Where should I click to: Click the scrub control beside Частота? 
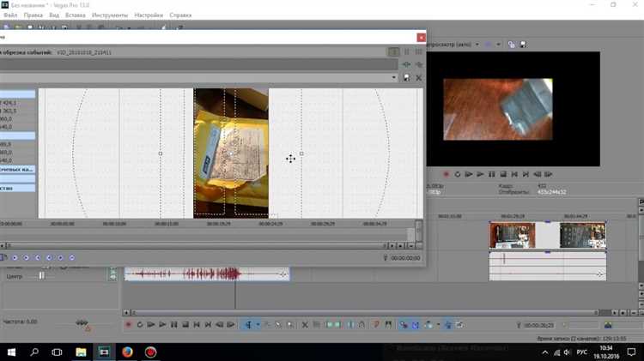[82, 323]
